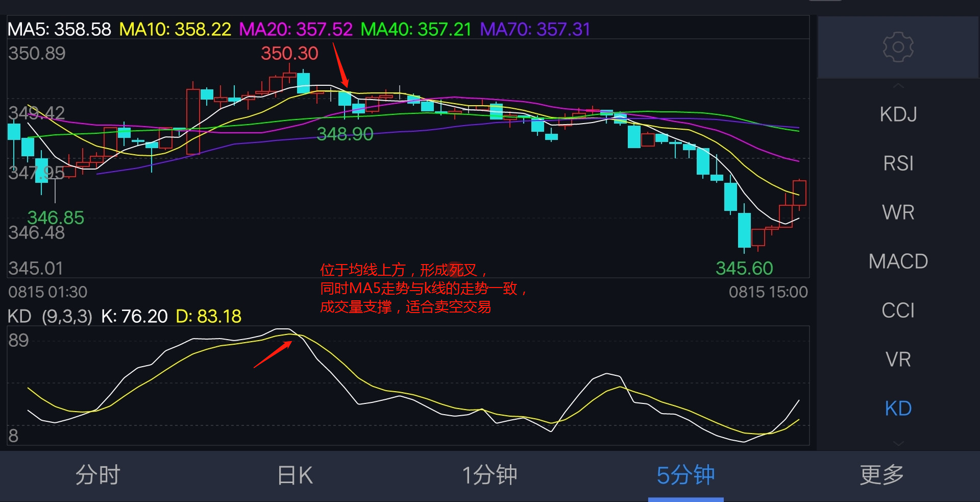The image size is (980, 502).
Task: Select the 1分钟 chart view
Action: pos(489,475)
